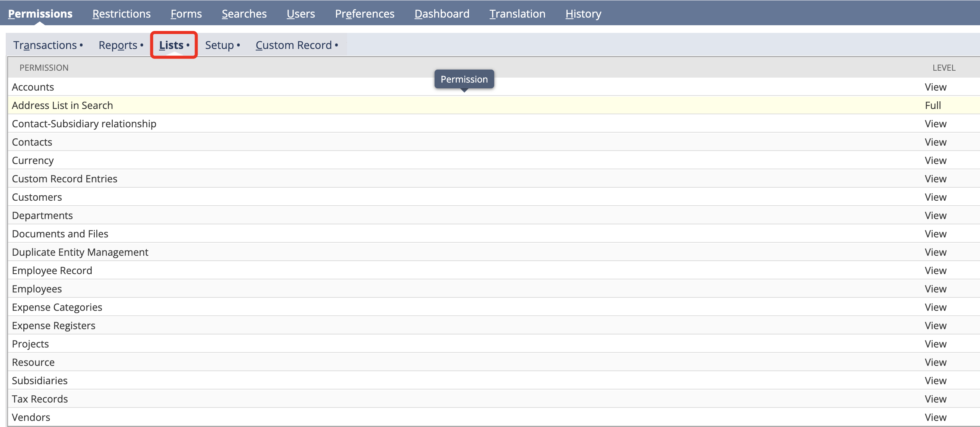Viewport: 980px width, 427px height.
Task: Select the Employee Record permission row
Action: click(x=52, y=270)
